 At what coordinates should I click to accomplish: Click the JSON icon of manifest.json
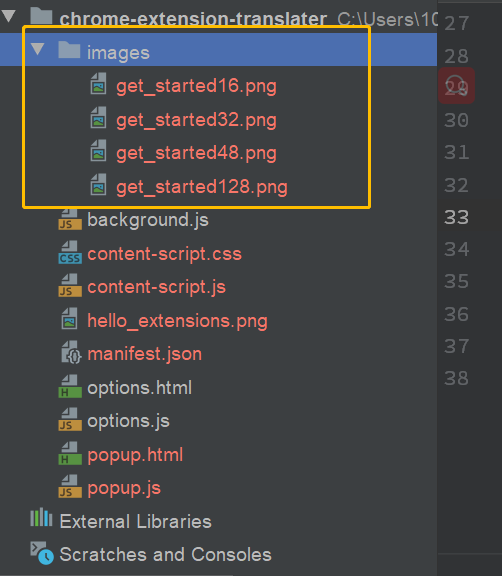71,352
